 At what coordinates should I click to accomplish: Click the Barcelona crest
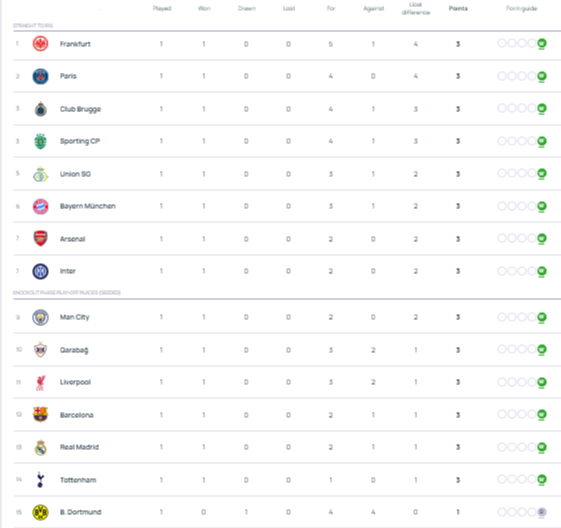pos(40,414)
